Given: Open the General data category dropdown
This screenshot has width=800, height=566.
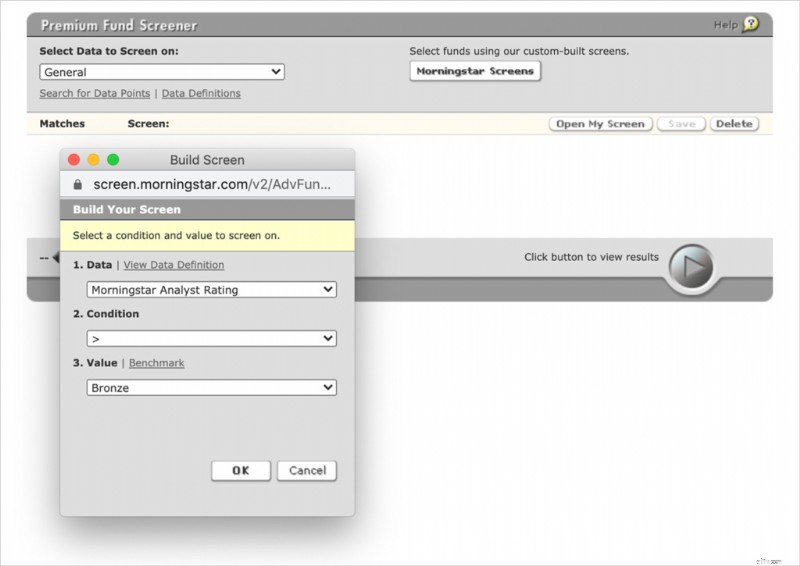Looking at the screenshot, I should (162, 72).
